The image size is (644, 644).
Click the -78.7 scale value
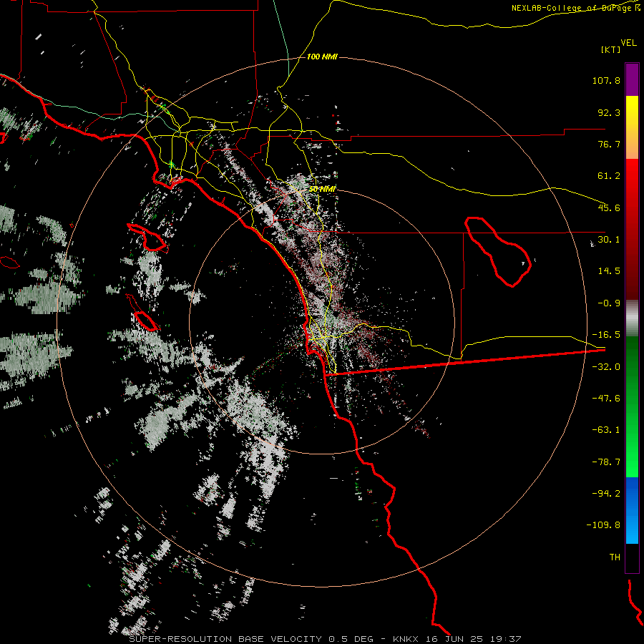[606, 462]
